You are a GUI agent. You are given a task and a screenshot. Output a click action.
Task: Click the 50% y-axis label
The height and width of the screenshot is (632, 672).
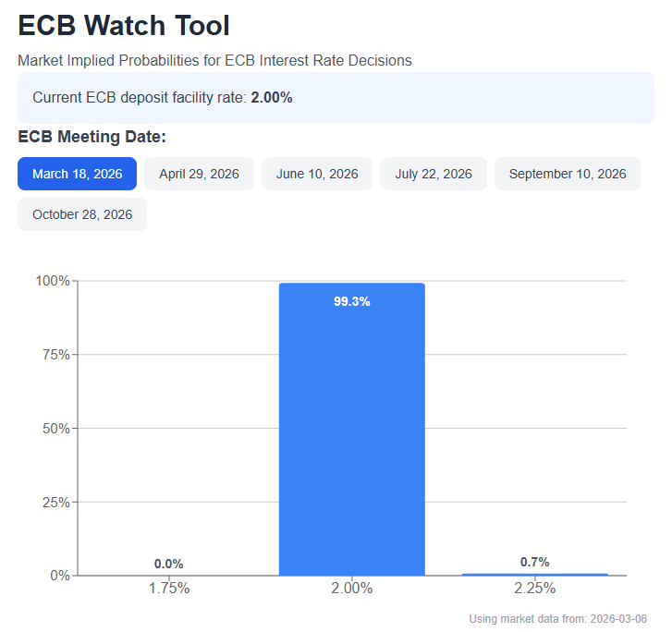click(x=55, y=429)
